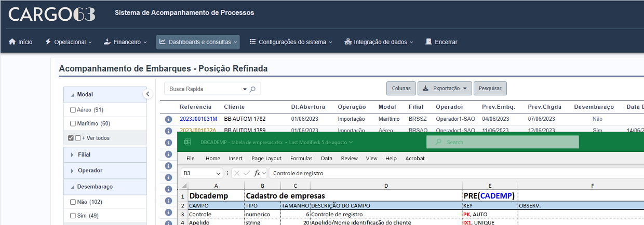This screenshot has width=644, height=225.
Task: Click the select-all corner in Excel grid
Action: tap(182, 186)
